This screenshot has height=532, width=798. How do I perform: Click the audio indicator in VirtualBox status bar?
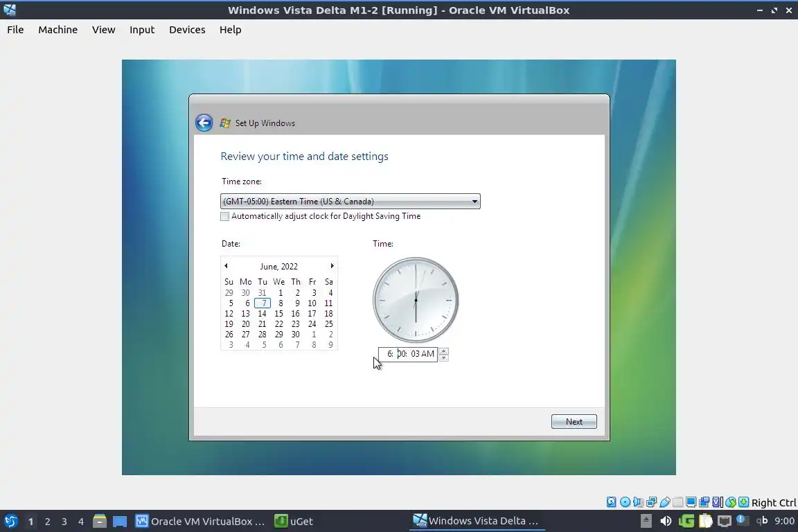point(638,502)
